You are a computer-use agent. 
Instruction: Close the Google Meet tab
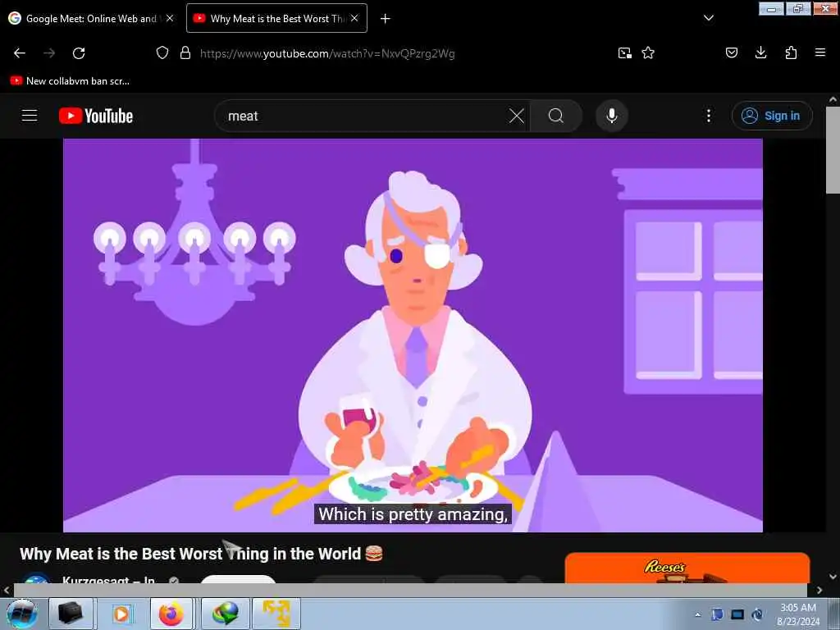pos(170,18)
